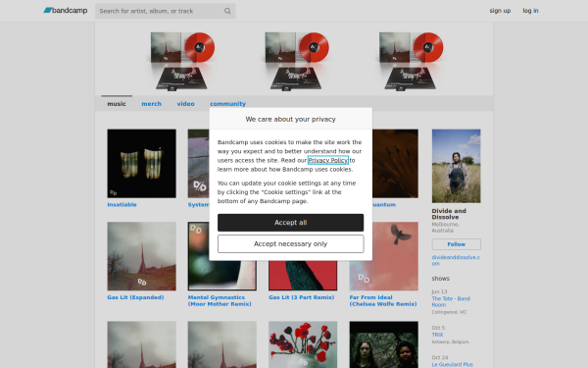The width and height of the screenshot is (588, 368).
Task: Click 'We care about your privacy' heading
Action: (x=291, y=119)
